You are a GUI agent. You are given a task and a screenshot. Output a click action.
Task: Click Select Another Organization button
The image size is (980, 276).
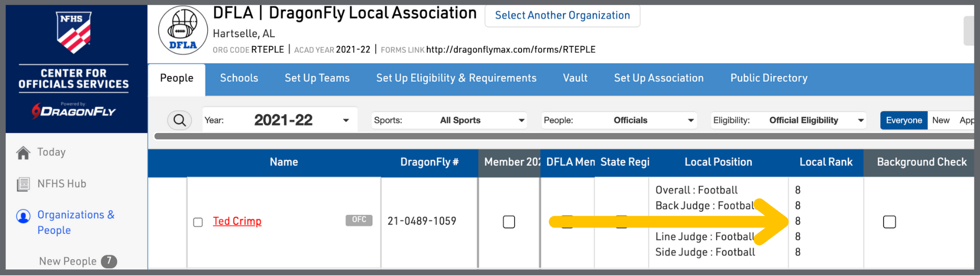pyautogui.click(x=562, y=16)
